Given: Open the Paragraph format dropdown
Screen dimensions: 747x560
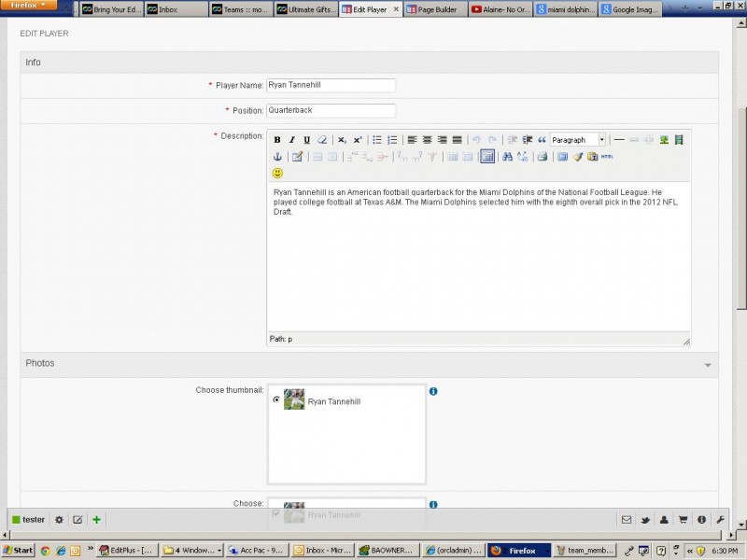Looking at the screenshot, I should pos(578,140).
